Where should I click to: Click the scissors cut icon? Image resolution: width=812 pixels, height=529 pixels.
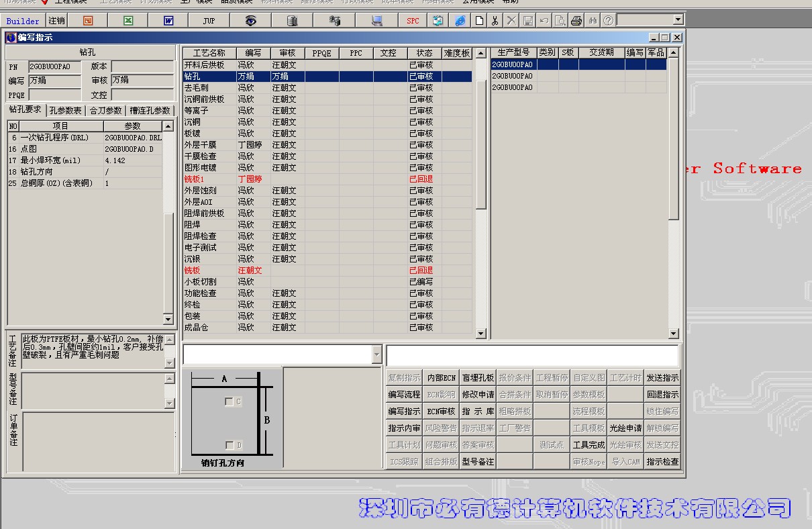495,21
